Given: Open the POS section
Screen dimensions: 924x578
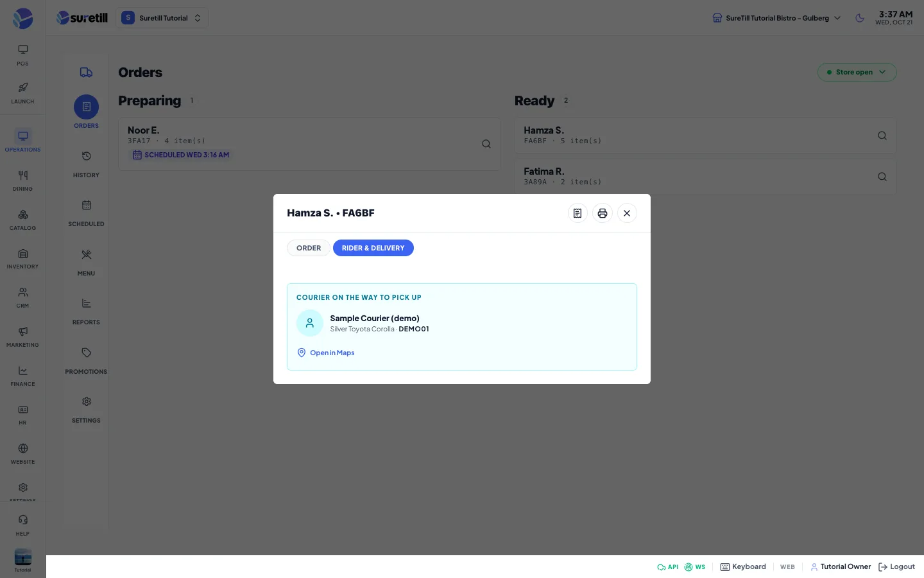Looking at the screenshot, I should [x=22, y=55].
